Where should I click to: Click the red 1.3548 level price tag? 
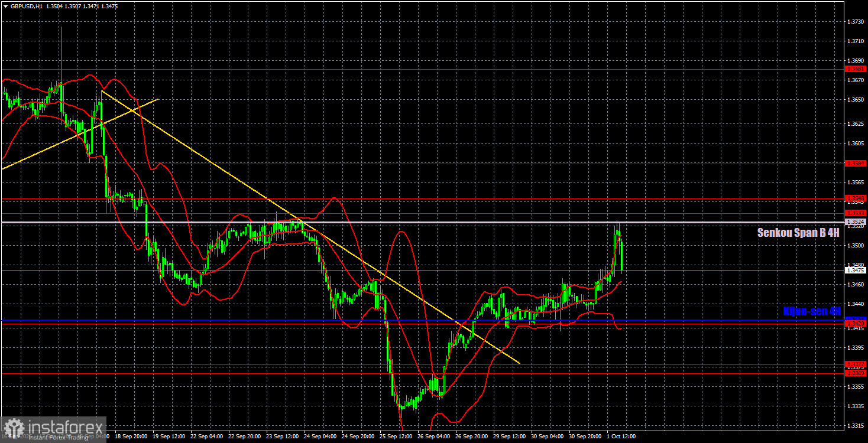pyautogui.click(x=856, y=198)
